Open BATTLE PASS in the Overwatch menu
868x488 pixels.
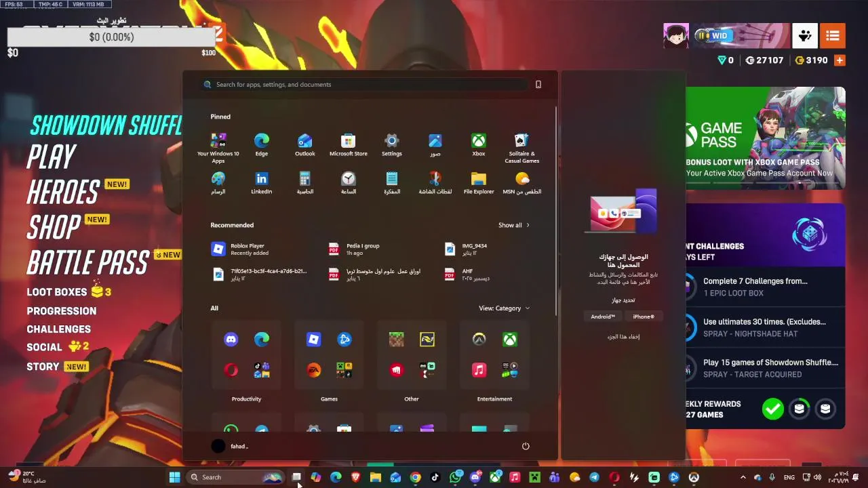(x=87, y=263)
